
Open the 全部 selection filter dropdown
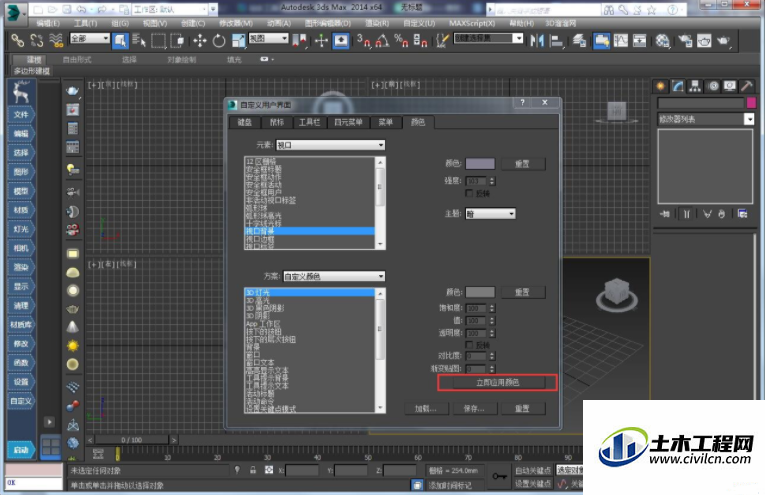[x=90, y=38]
